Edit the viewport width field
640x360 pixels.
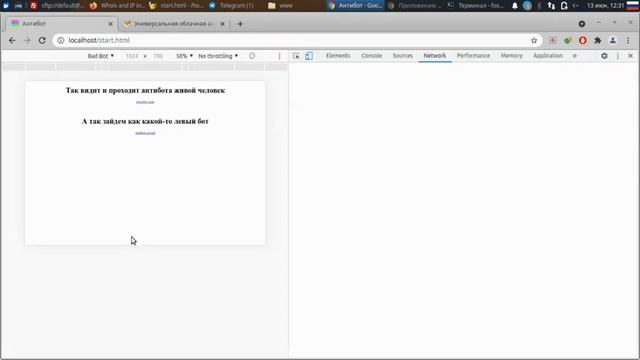(x=132, y=56)
